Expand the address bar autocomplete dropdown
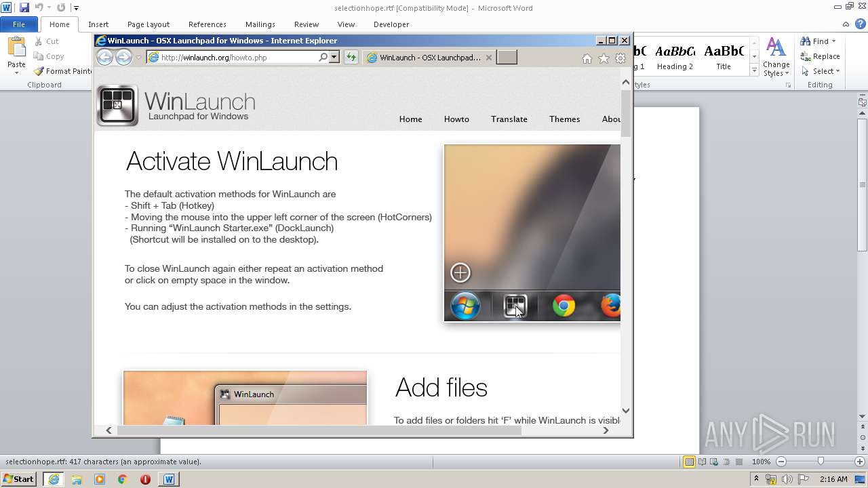868x488 pixels. click(334, 58)
